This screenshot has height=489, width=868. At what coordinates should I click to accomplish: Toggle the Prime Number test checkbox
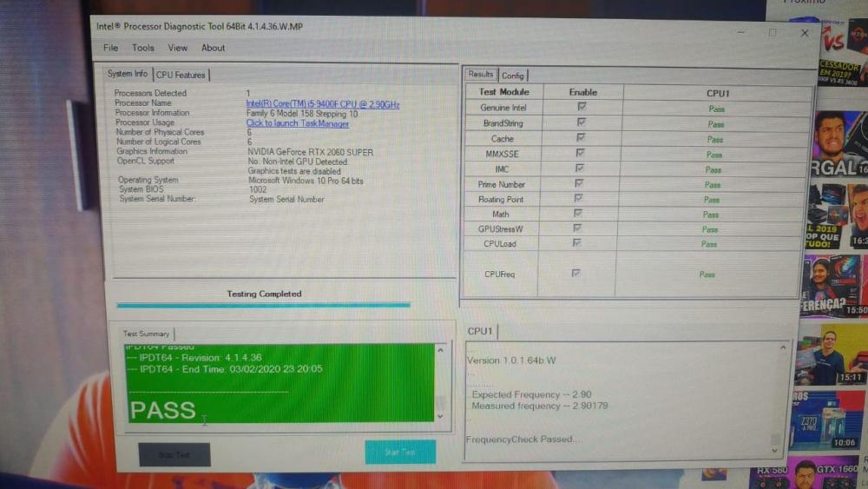[x=578, y=182]
